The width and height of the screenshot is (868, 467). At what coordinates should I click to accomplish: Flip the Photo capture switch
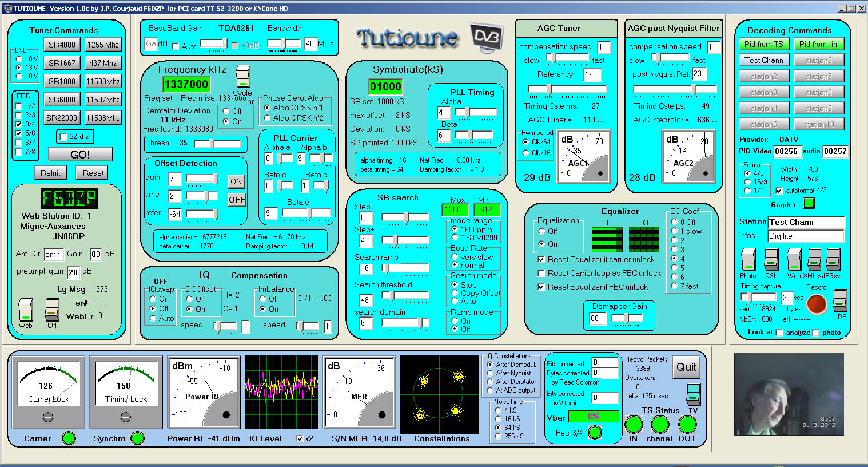[x=748, y=260]
